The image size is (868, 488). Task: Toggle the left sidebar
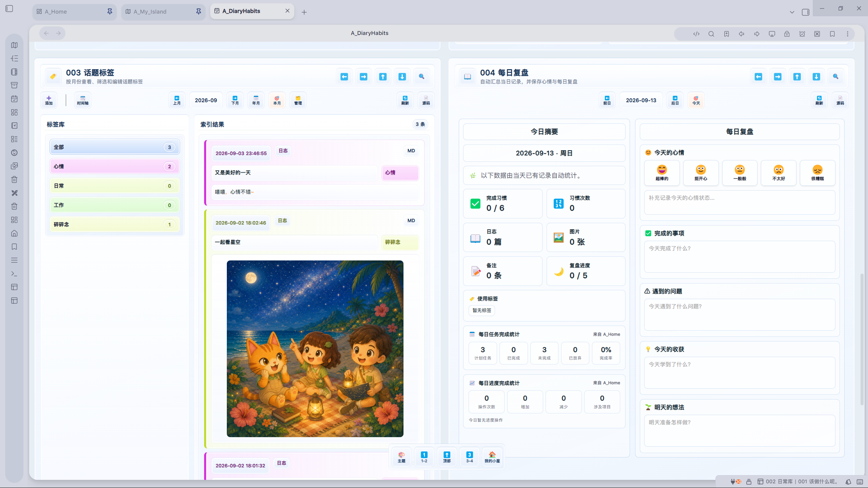[x=9, y=8]
